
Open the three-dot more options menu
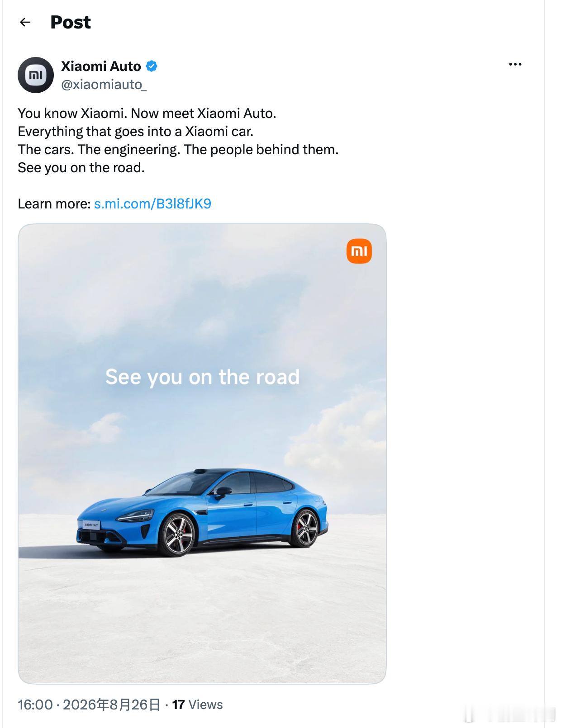[515, 64]
